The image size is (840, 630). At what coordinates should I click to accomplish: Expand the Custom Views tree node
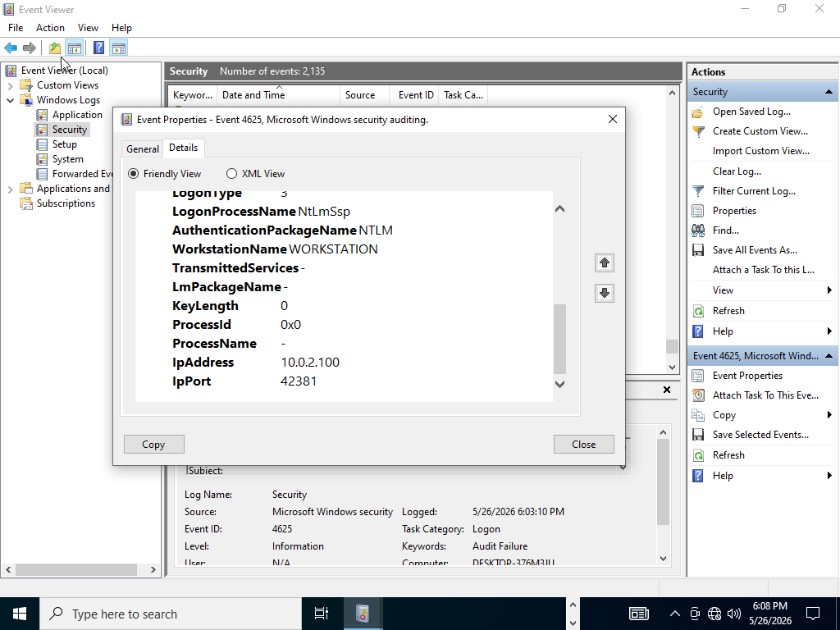(x=10, y=85)
